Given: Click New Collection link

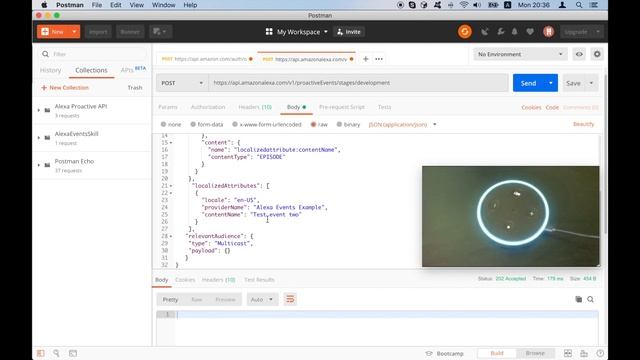Looking at the screenshot, I should (65, 88).
